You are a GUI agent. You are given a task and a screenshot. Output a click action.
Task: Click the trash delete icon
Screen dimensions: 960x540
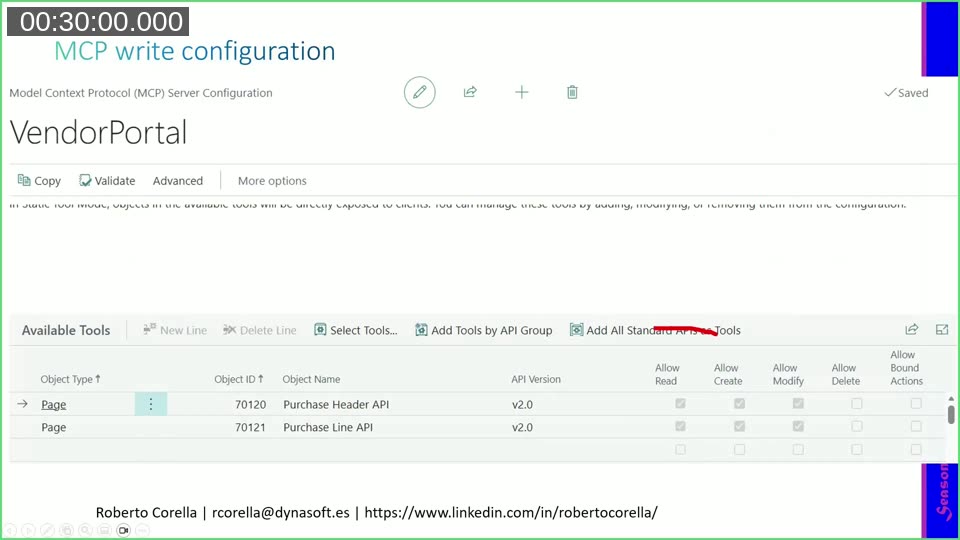coord(572,92)
